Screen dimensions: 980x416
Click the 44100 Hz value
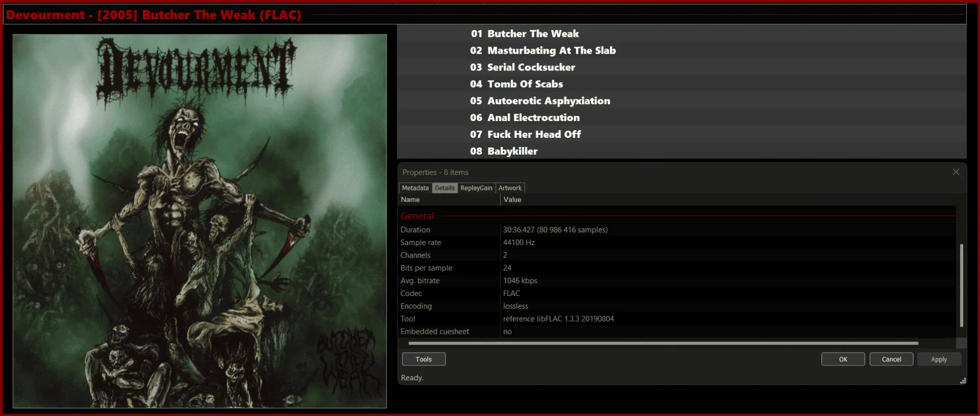coord(519,242)
